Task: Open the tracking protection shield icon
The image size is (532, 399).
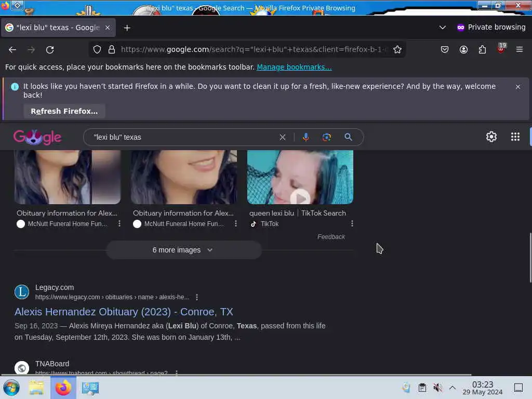Action: coord(97,49)
